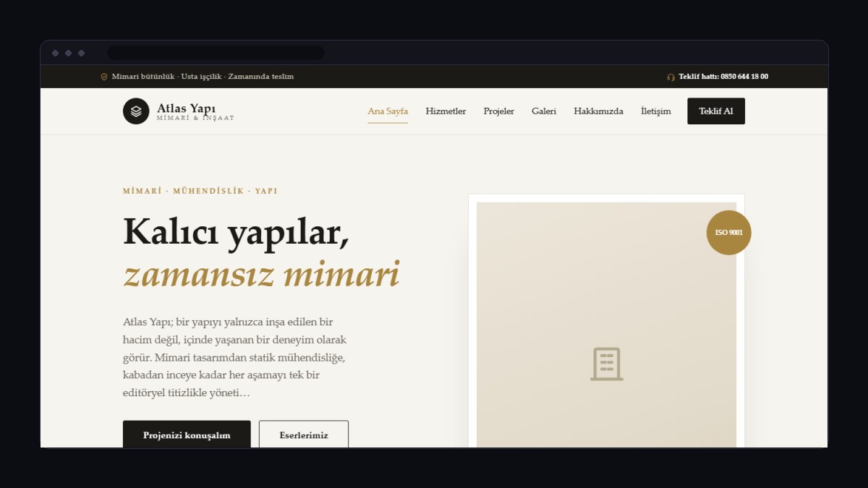Click the Atlas Yapı layered logo icon
Screen dimensions: 868x488
click(136, 111)
